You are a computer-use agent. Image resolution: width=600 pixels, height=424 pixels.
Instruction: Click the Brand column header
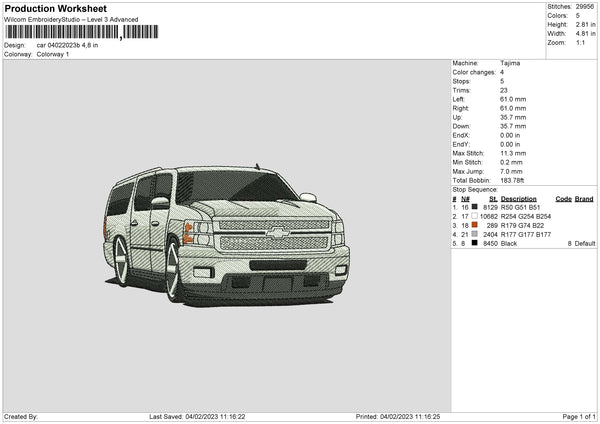(x=584, y=199)
